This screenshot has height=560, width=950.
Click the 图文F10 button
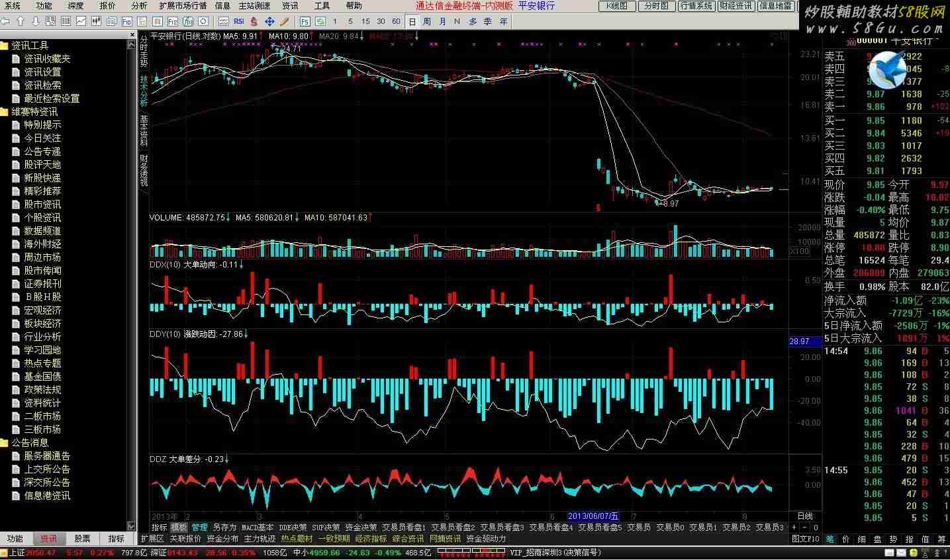click(x=806, y=539)
